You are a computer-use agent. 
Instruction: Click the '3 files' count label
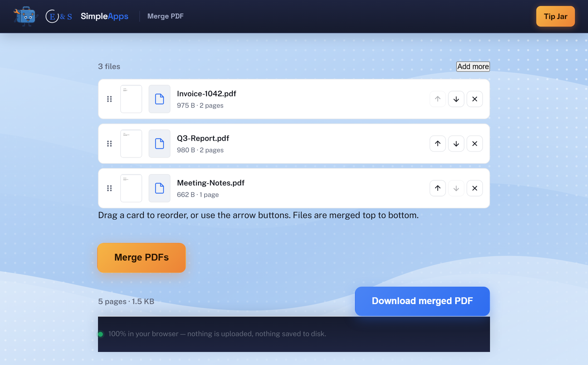click(x=109, y=66)
